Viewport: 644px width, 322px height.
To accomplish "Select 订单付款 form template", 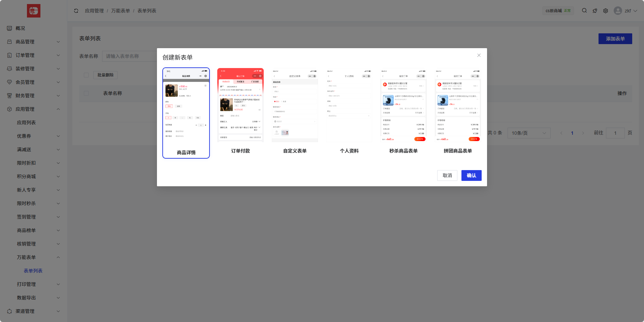I will (x=240, y=112).
